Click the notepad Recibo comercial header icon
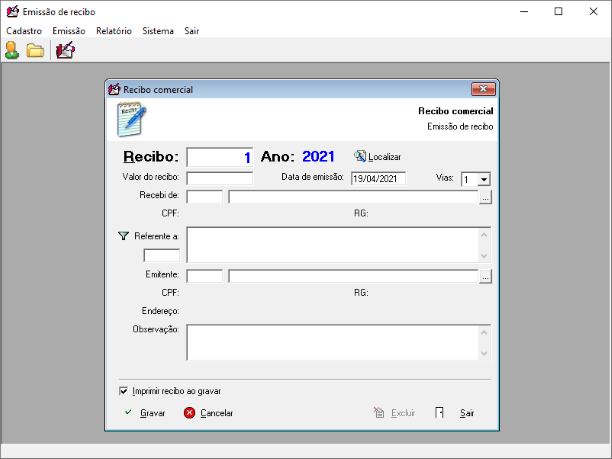Viewport: 612px width, 459px height. pos(132,119)
